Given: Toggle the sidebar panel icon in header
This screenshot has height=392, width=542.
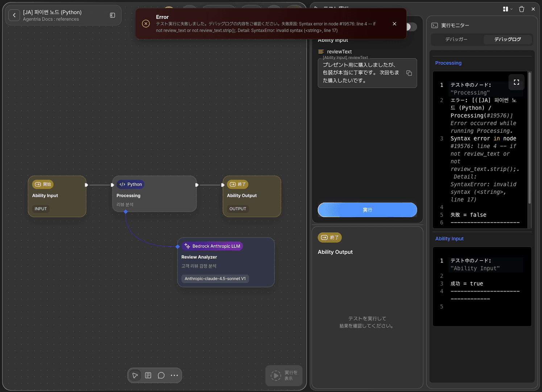Looking at the screenshot, I should [x=112, y=15].
